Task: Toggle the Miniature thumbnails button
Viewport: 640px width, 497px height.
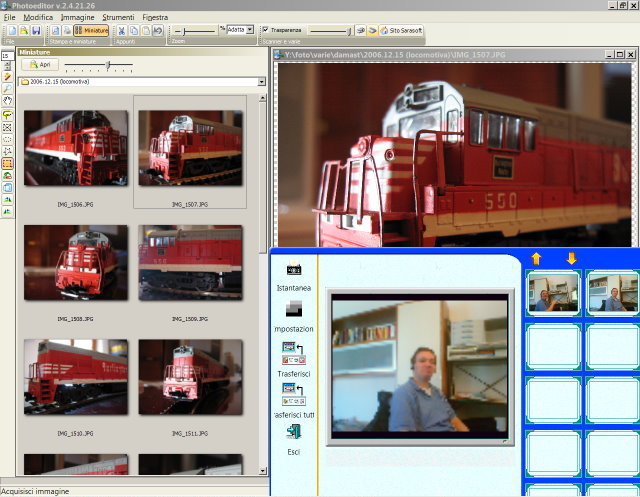Action: [x=91, y=31]
